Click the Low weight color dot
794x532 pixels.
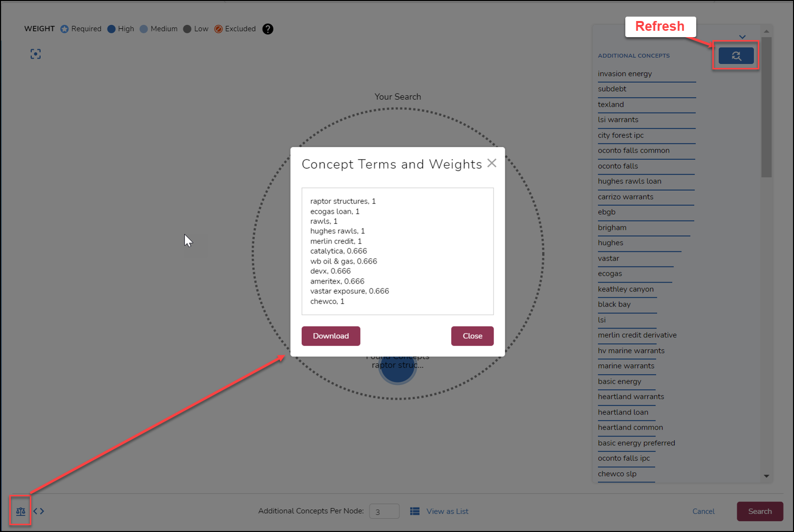[x=187, y=29]
